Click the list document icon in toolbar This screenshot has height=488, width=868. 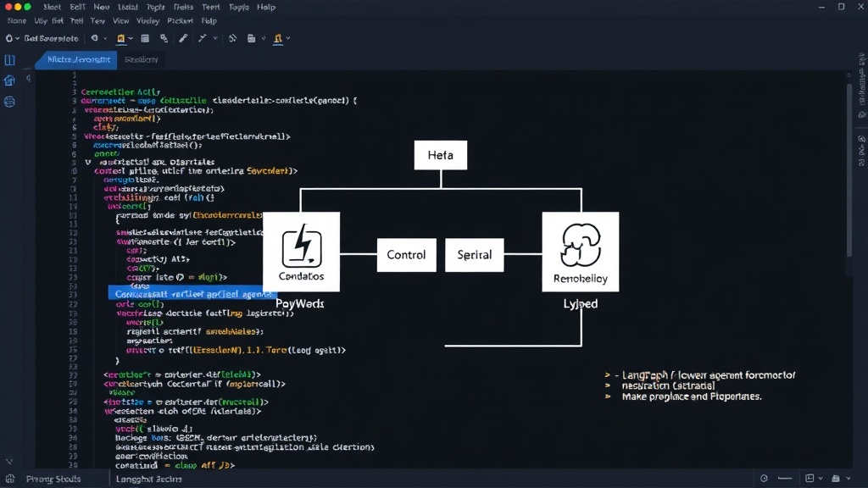[x=145, y=38]
